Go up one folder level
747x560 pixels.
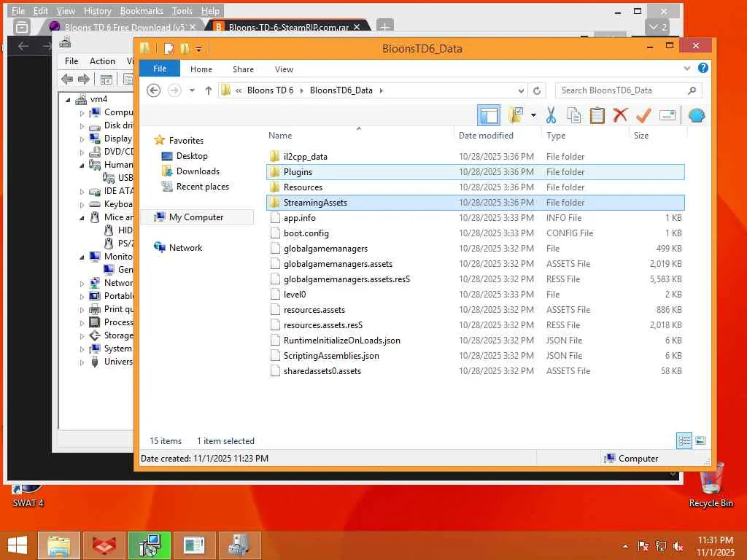pyautogui.click(x=208, y=90)
